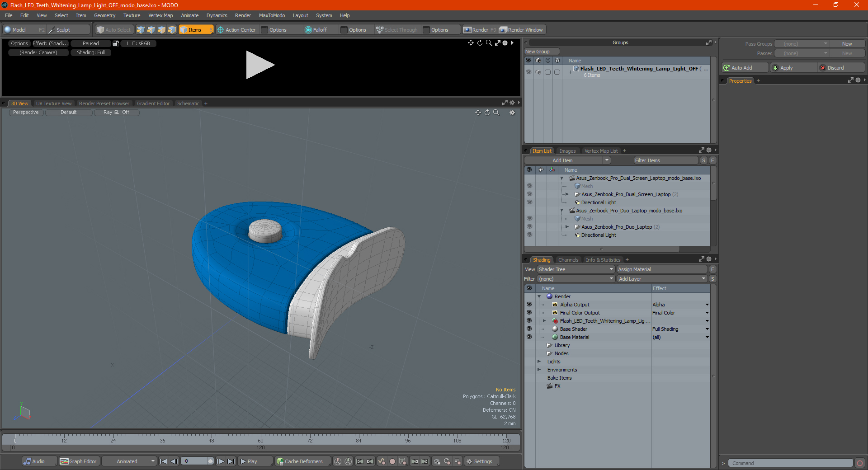Image resolution: width=868 pixels, height=470 pixels.
Task: Expand the Lights node in Shader Tree
Action: point(539,362)
